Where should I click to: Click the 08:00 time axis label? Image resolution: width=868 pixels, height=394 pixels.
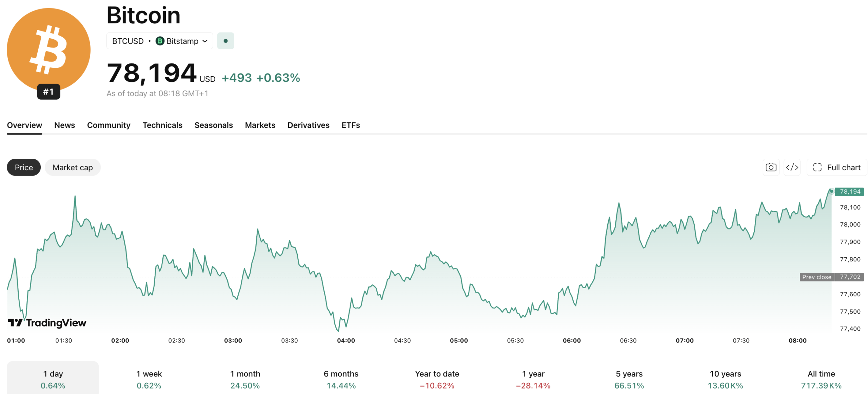click(797, 340)
